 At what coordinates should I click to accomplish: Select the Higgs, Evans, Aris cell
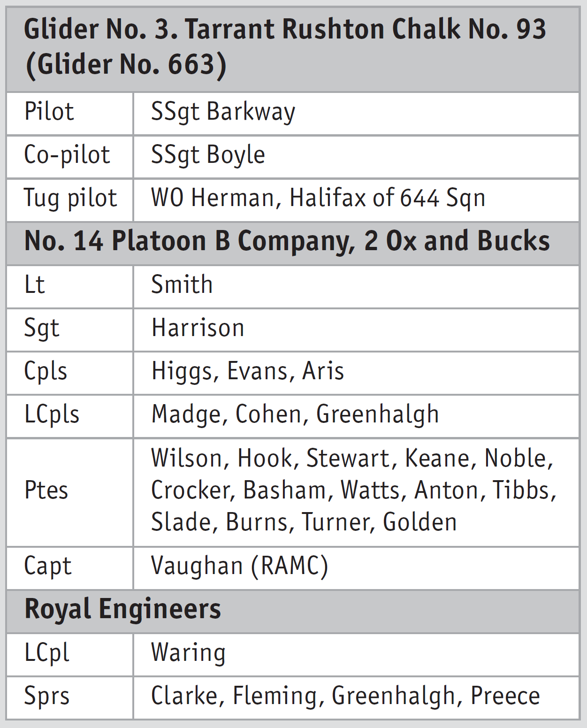click(247, 372)
